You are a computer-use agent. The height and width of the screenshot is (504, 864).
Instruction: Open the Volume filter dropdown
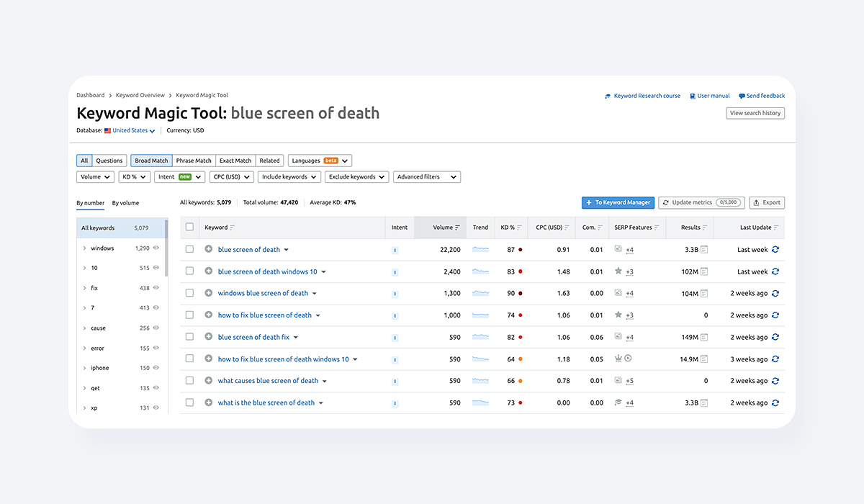pos(95,176)
